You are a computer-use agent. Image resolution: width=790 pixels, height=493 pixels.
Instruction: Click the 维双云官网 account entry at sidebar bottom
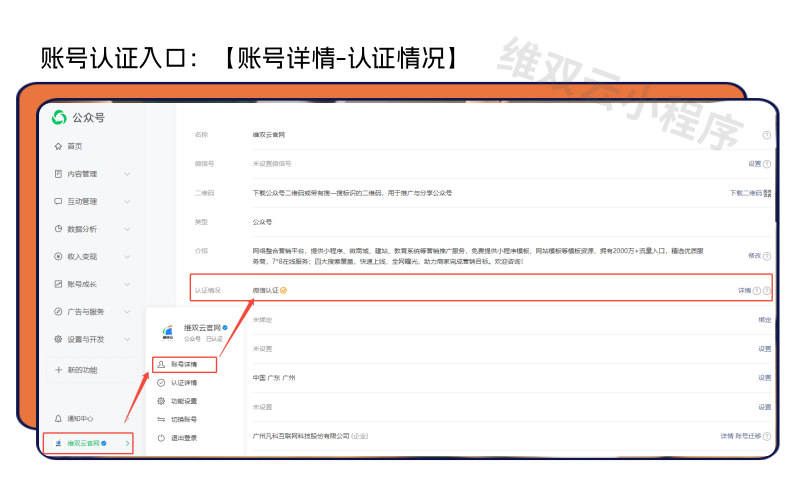(x=88, y=444)
